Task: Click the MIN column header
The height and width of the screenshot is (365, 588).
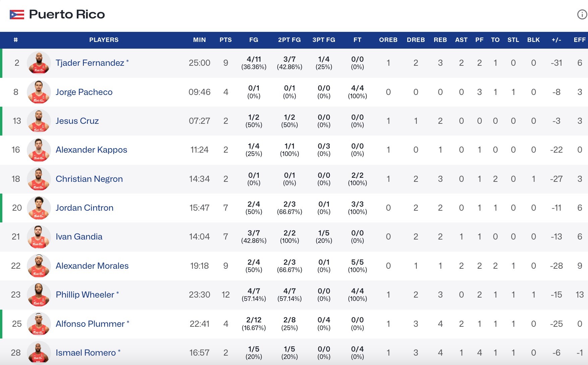Action: (x=199, y=40)
